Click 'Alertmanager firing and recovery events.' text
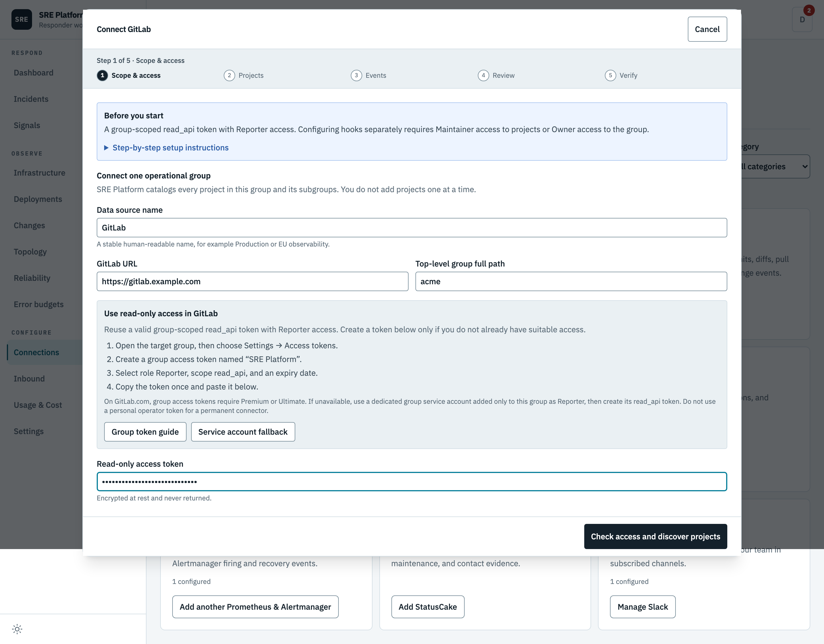This screenshot has width=824, height=644. [x=245, y=564]
